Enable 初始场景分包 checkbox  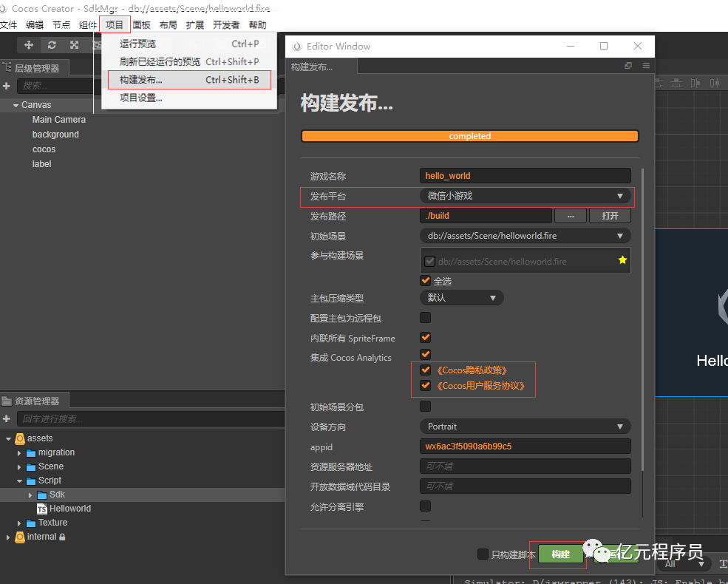(425, 406)
